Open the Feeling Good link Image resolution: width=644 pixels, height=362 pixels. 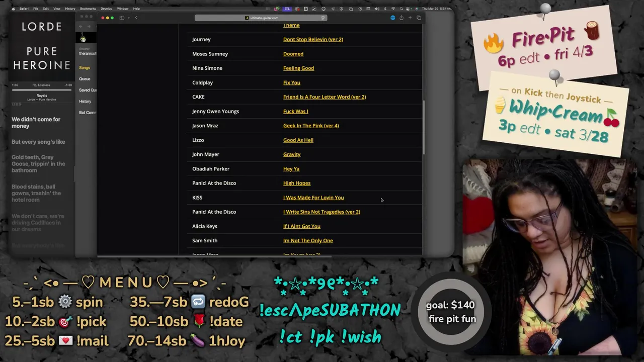tap(298, 68)
